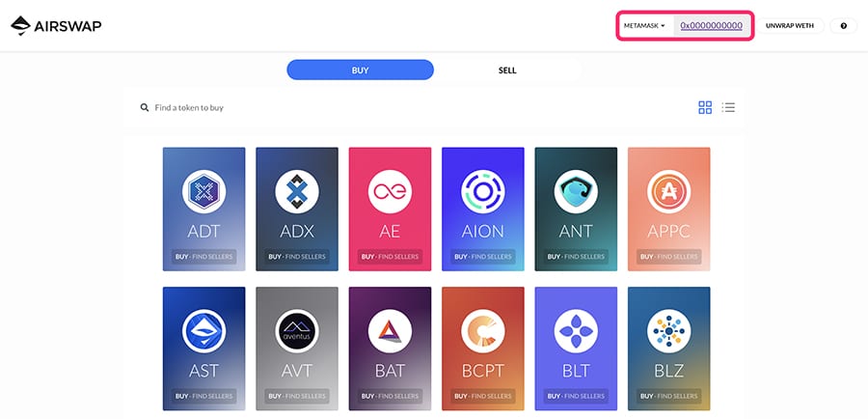Screen dimensions: 868x419
Task: Open the help question mark icon
Action: pos(843,26)
